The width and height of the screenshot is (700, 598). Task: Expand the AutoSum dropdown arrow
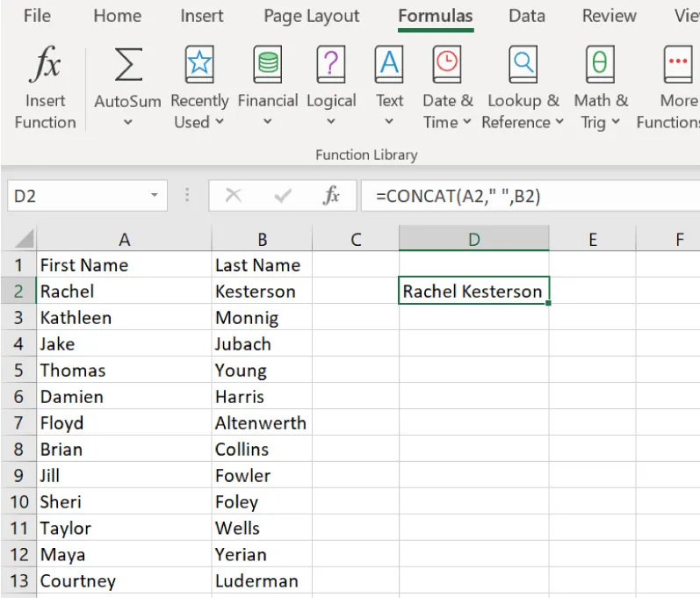click(x=128, y=123)
